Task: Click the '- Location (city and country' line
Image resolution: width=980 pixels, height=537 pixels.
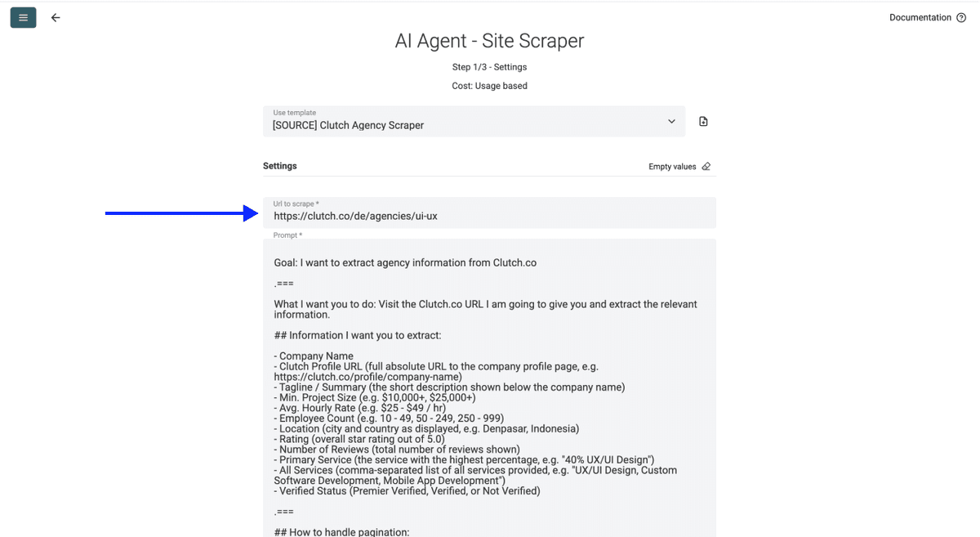Action: pyautogui.click(x=426, y=428)
